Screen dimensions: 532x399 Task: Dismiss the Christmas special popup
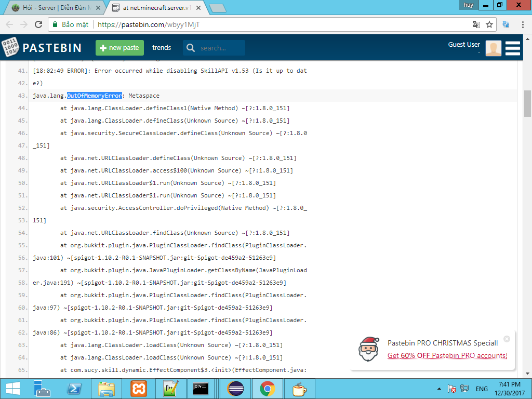coord(507,339)
